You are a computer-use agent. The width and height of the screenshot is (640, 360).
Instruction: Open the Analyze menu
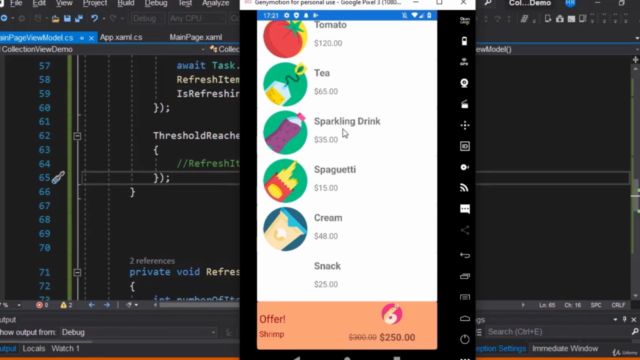216,3
